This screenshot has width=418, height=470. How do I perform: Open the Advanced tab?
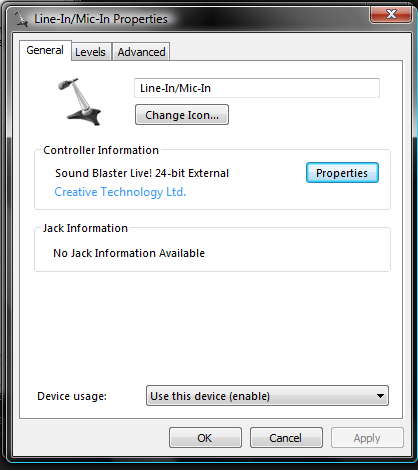141,52
